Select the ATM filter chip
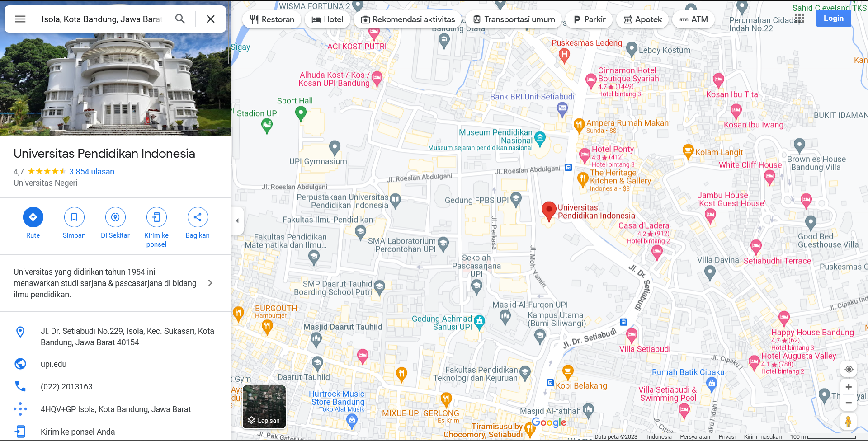868x441 pixels. (x=693, y=19)
